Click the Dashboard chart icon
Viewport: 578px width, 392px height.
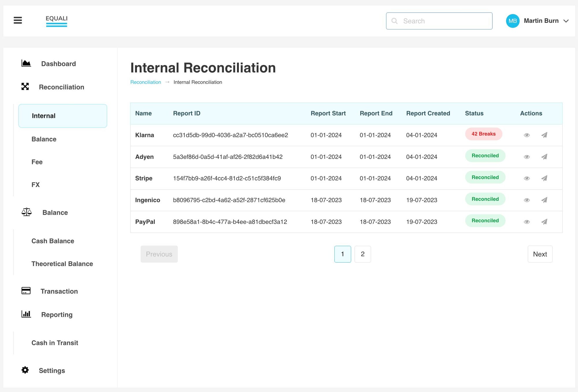point(26,63)
